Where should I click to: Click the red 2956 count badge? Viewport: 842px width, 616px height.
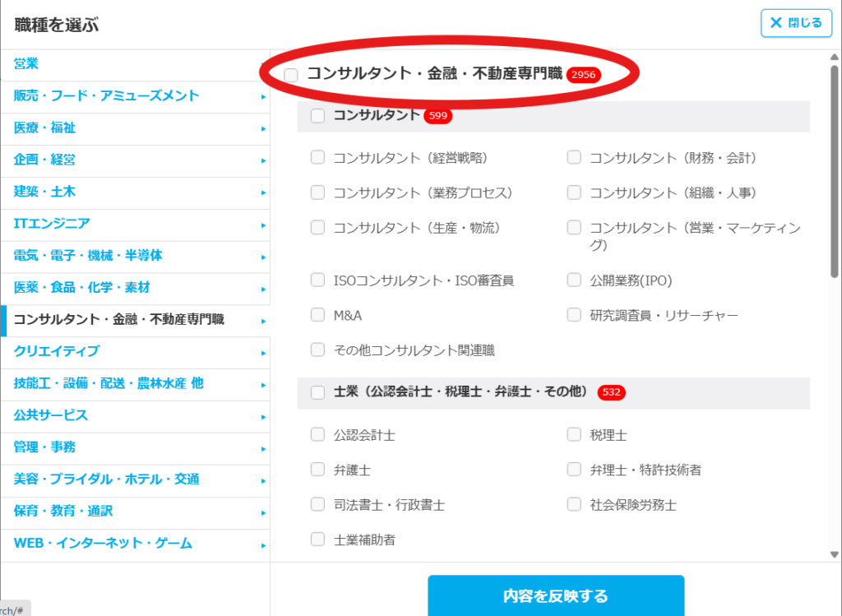click(583, 75)
